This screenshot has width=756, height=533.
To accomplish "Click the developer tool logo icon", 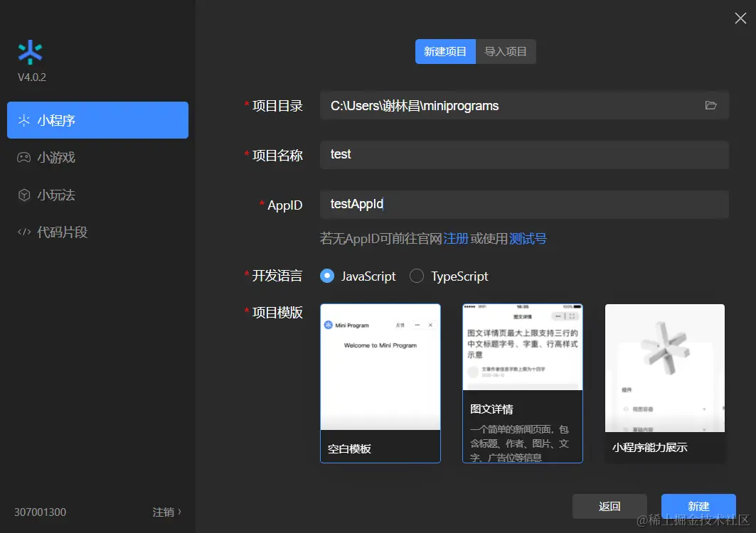I will tap(31, 52).
